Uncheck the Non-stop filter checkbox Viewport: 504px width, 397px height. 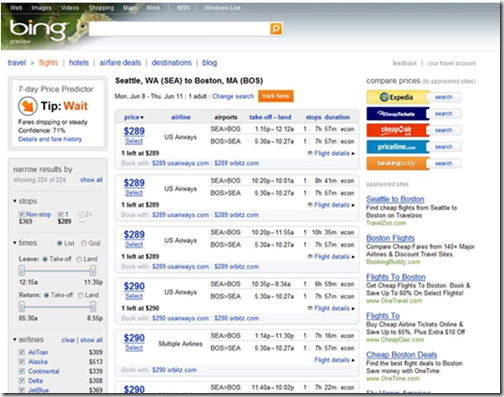pos(22,214)
